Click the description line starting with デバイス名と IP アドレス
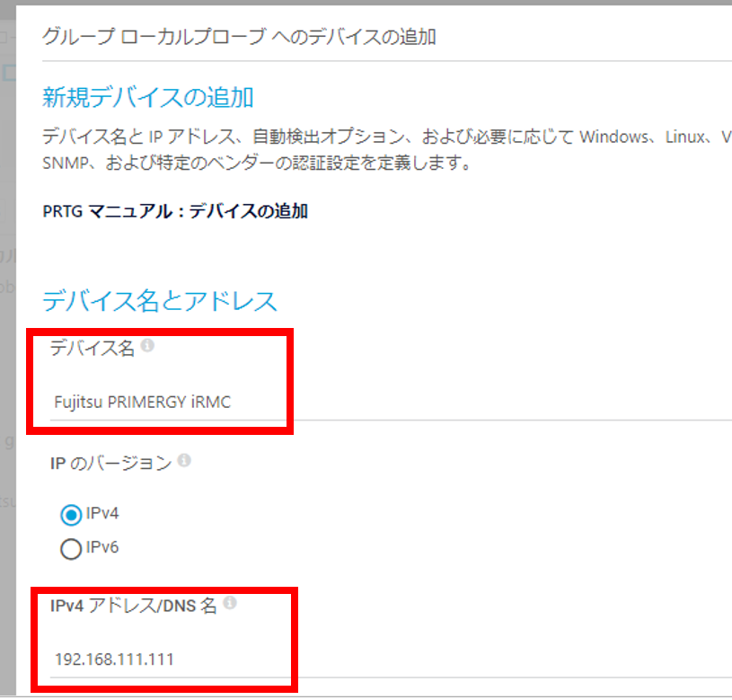This screenshot has height=700, width=732. click(387, 137)
